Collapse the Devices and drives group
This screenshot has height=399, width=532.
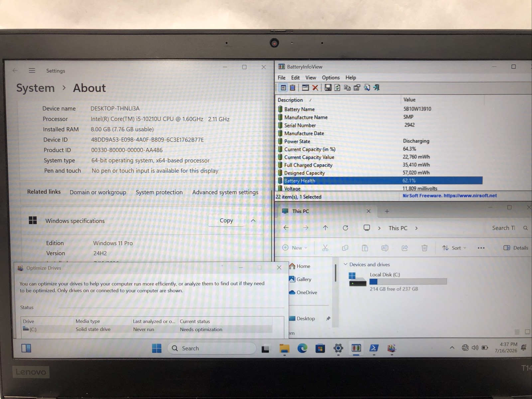[x=345, y=264]
